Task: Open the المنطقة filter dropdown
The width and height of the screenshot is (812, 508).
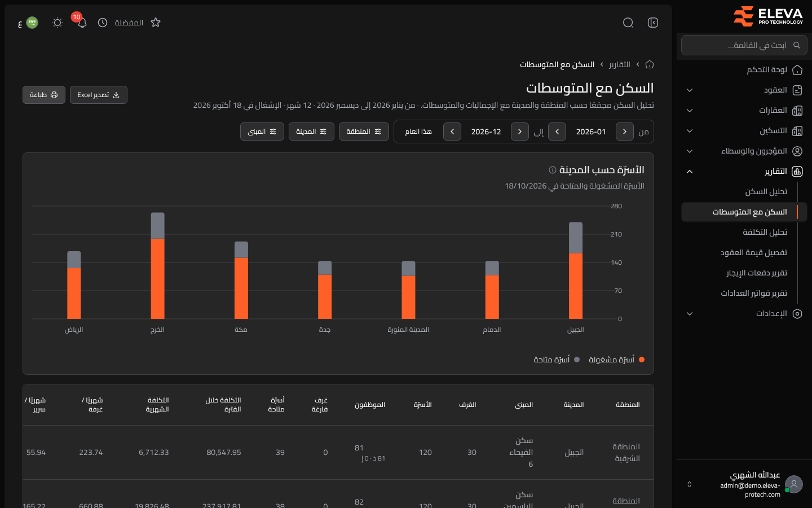Action: [364, 132]
